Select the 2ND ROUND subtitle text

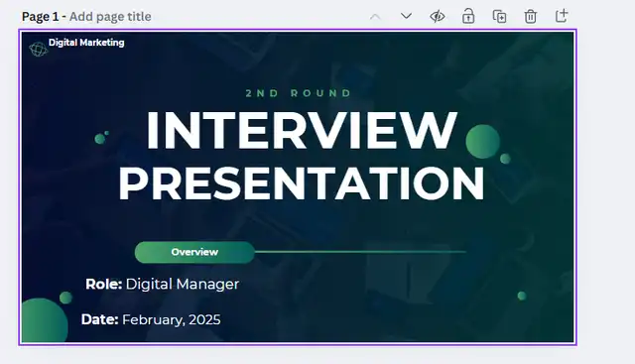click(x=299, y=93)
